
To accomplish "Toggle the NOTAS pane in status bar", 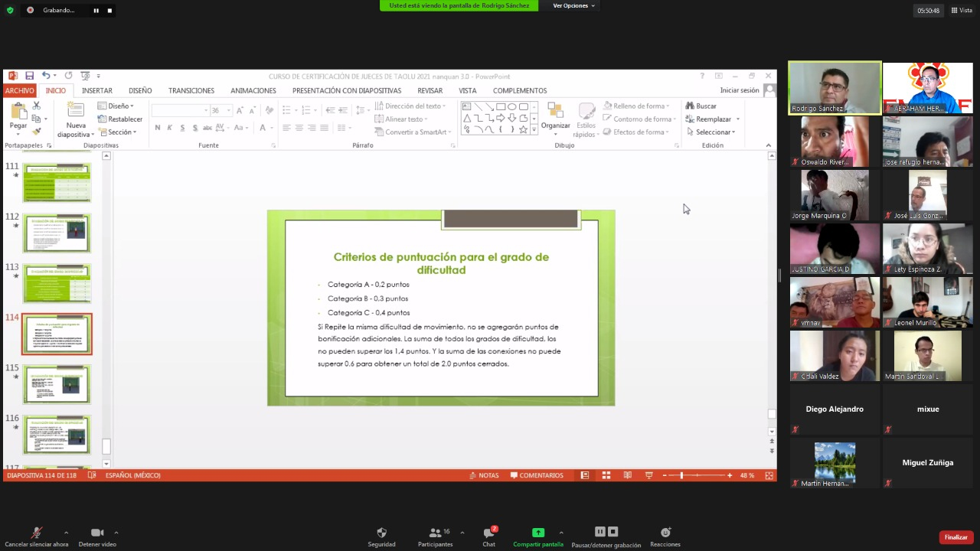I will point(484,475).
